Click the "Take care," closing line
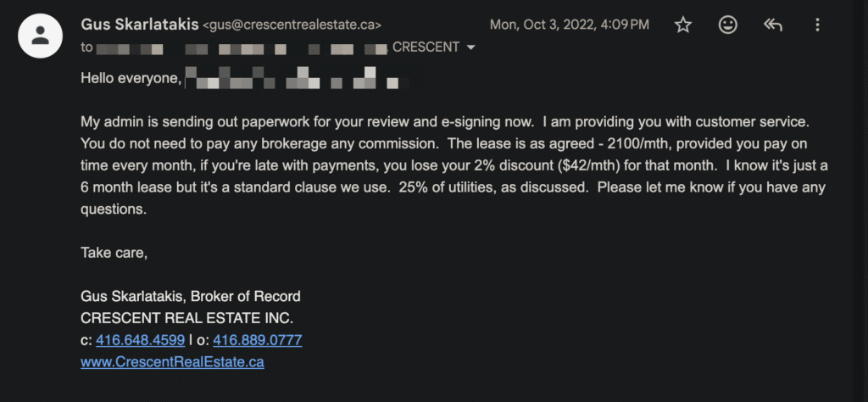This screenshot has height=402, width=868. click(x=114, y=252)
